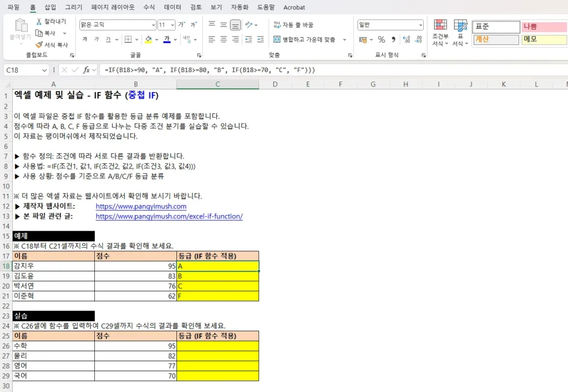Align cell text to the right

tap(235, 39)
